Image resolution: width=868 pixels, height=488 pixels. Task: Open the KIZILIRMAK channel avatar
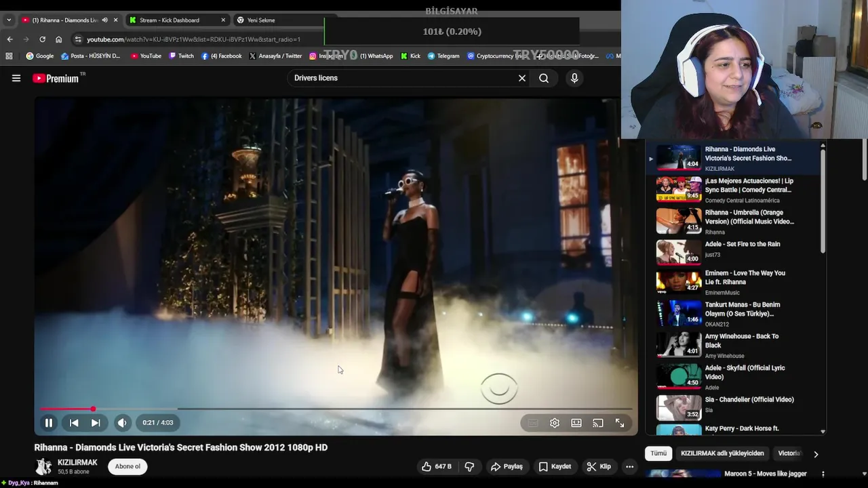[43, 466]
